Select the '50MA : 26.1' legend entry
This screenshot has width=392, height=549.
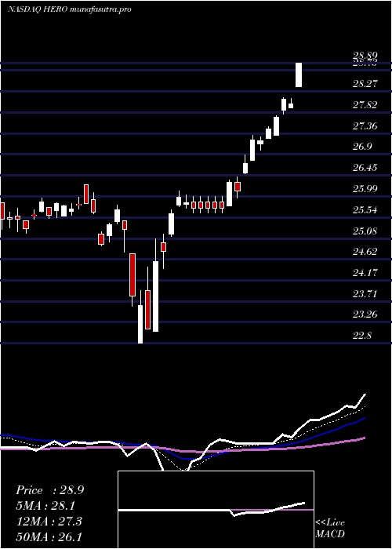(49, 536)
